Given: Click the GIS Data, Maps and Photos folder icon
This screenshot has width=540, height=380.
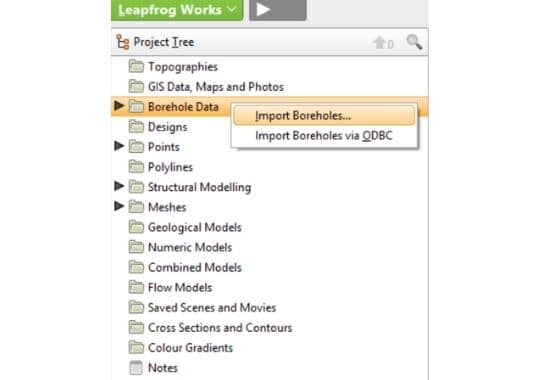Looking at the screenshot, I should point(136,86).
